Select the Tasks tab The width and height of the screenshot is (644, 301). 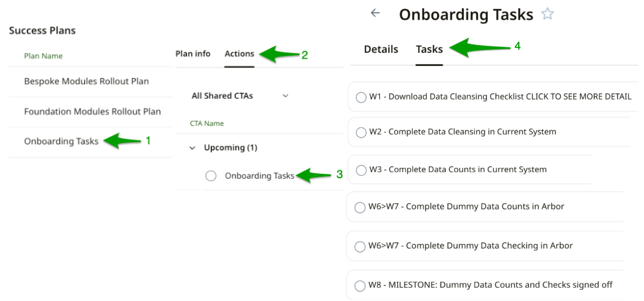pyautogui.click(x=430, y=50)
